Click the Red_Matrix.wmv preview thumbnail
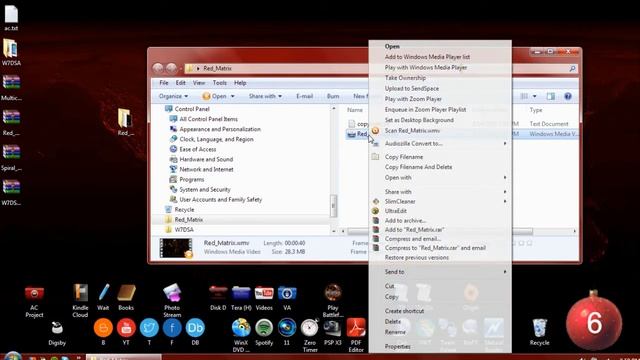This screenshot has width=640, height=360. pos(176,248)
